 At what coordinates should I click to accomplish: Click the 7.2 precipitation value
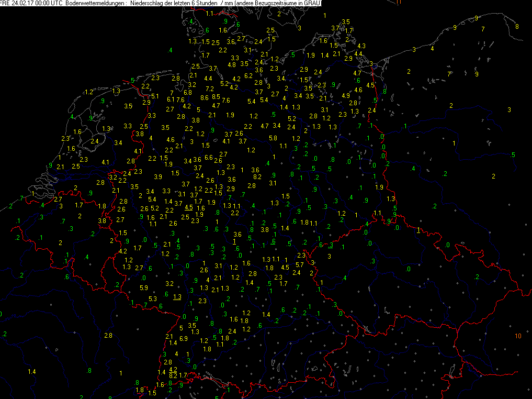tap(209, 89)
